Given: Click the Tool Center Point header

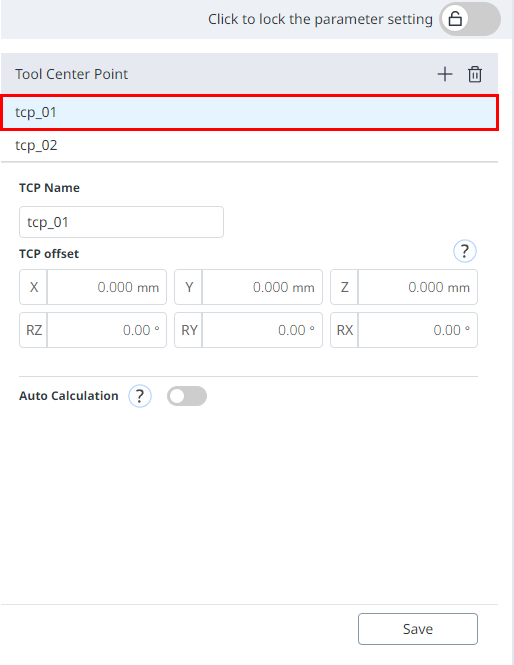Looking at the screenshot, I should 71,74.
